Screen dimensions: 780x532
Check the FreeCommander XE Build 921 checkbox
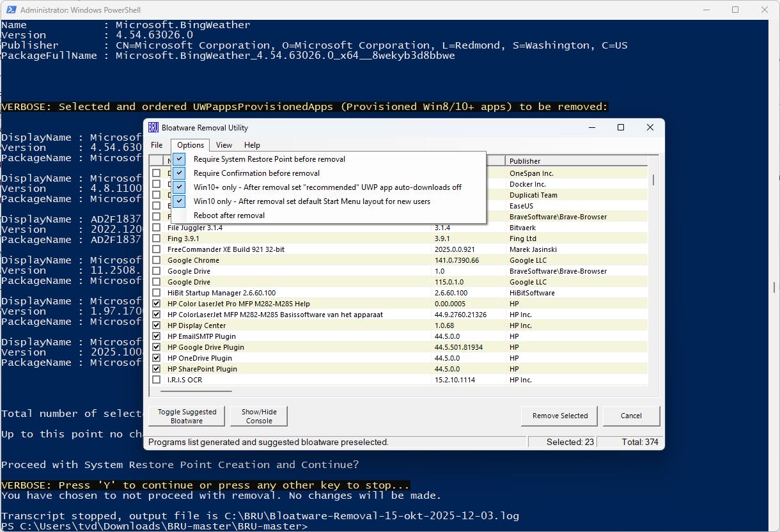tap(157, 249)
